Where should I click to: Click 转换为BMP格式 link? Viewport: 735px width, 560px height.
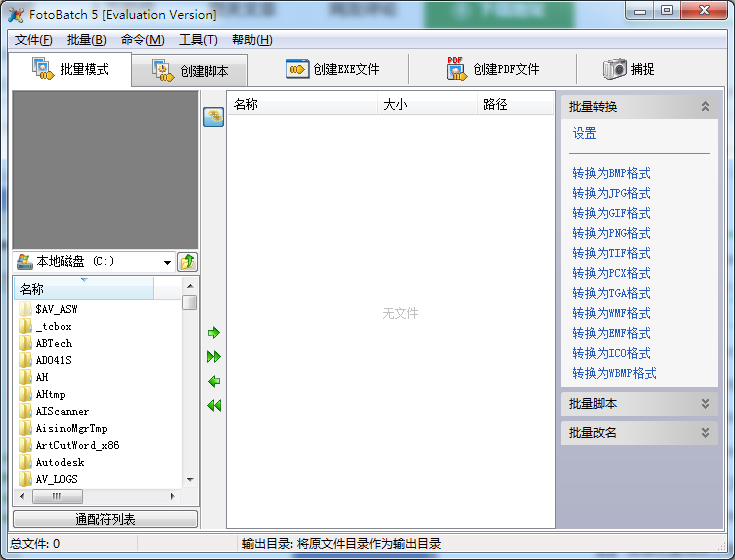point(611,173)
